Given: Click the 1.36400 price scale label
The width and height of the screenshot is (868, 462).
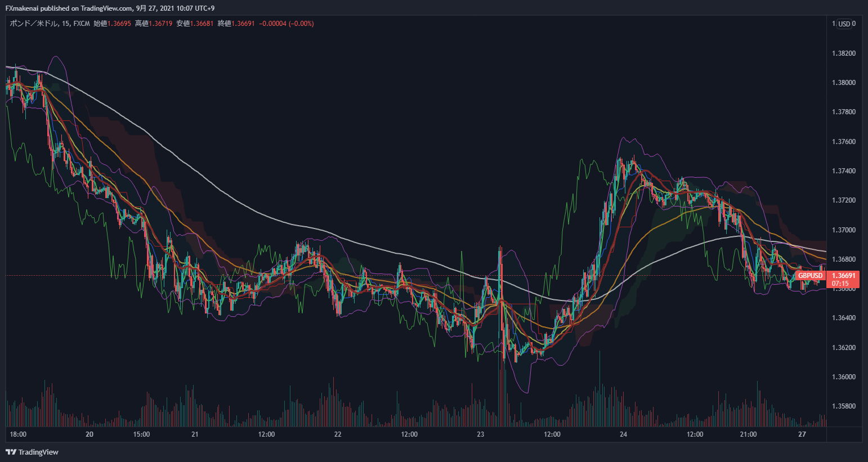Looking at the screenshot, I should [844, 318].
